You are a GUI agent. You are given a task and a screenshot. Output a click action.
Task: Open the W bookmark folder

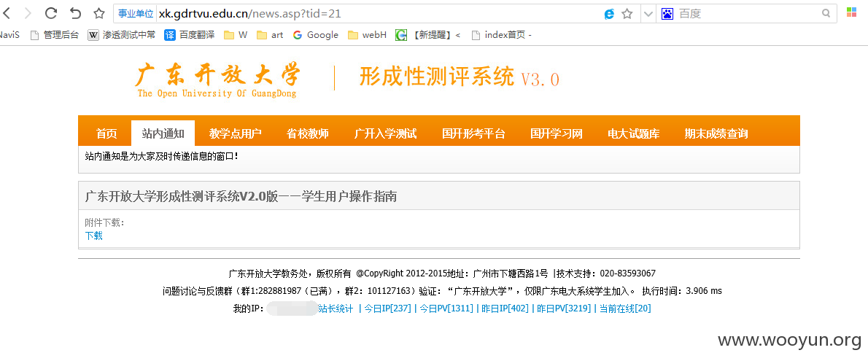[236, 35]
